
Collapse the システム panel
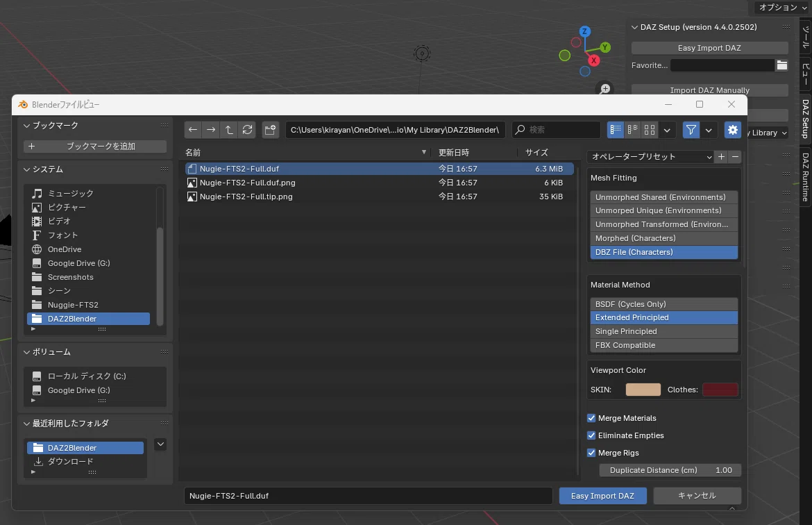(27, 169)
